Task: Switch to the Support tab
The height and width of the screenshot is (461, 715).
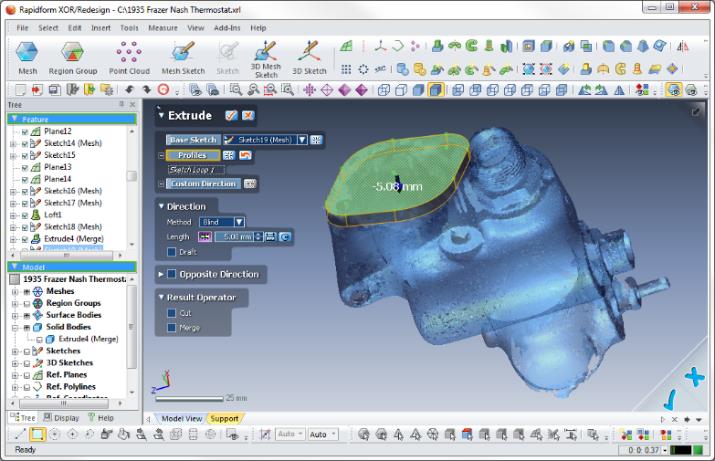Action: [224, 418]
